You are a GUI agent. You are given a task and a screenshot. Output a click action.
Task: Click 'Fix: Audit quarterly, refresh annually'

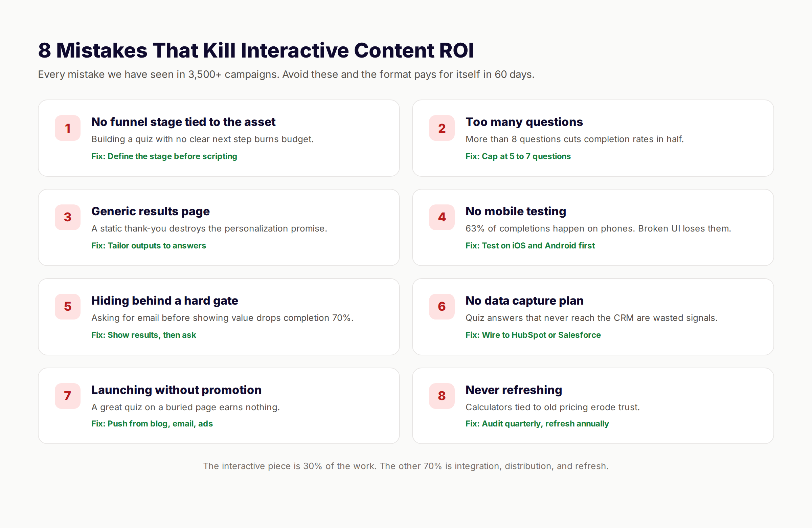pyautogui.click(x=537, y=424)
